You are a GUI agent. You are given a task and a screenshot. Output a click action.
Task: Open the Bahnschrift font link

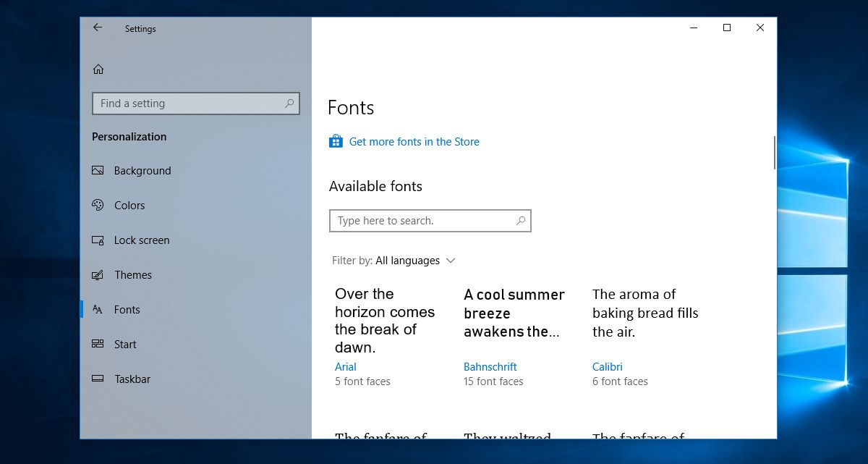(490, 367)
